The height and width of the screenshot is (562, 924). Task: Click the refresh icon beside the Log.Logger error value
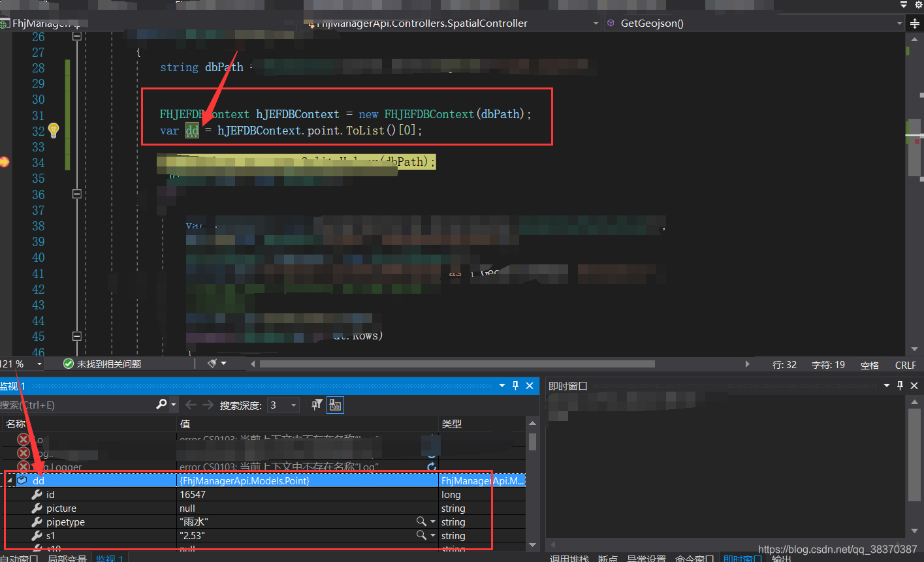[x=430, y=467]
